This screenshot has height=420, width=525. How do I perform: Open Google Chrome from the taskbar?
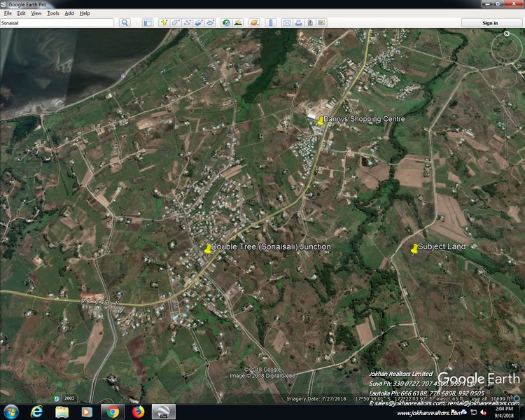click(111, 412)
